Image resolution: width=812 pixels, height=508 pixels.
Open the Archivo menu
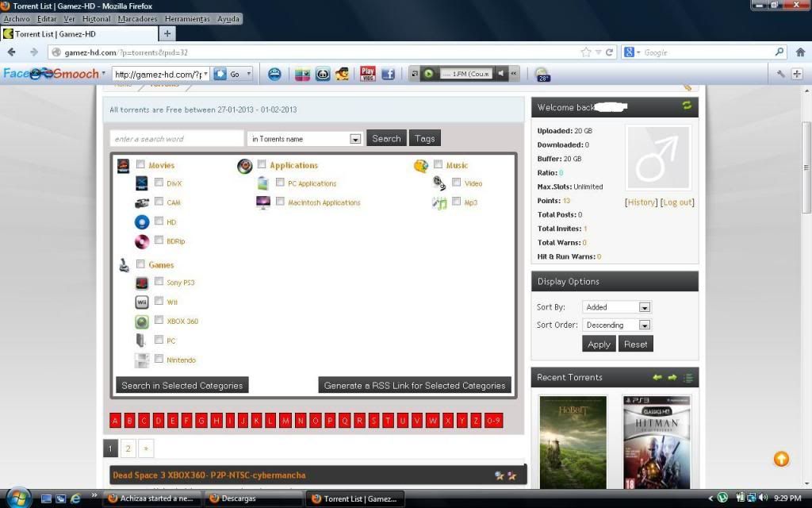point(17,19)
